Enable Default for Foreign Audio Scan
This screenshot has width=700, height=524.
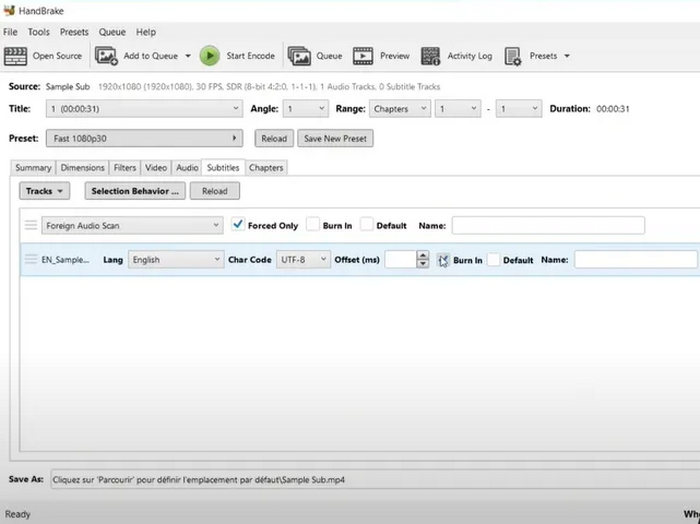coord(367,224)
